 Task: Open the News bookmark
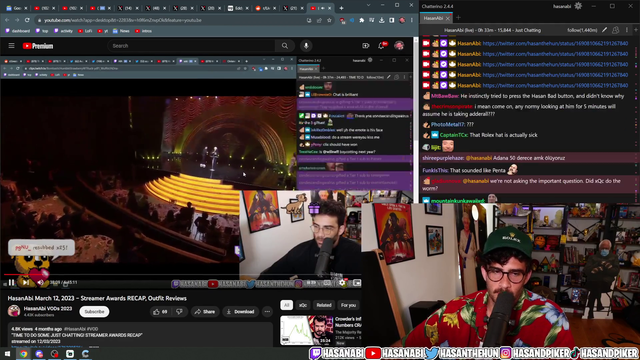tap(121, 31)
